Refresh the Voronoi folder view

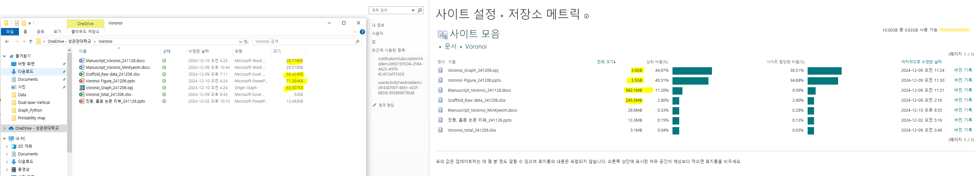246,42
